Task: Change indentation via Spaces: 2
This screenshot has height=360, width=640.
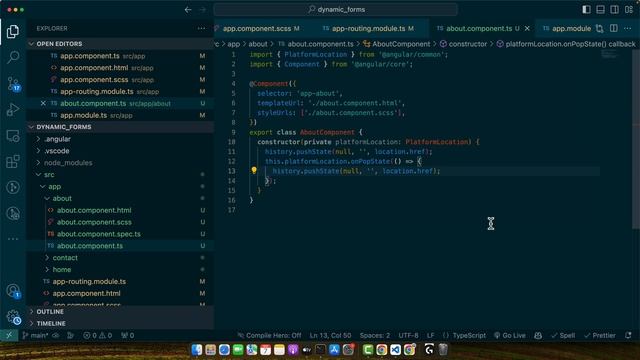Action: pyautogui.click(x=375, y=336)
